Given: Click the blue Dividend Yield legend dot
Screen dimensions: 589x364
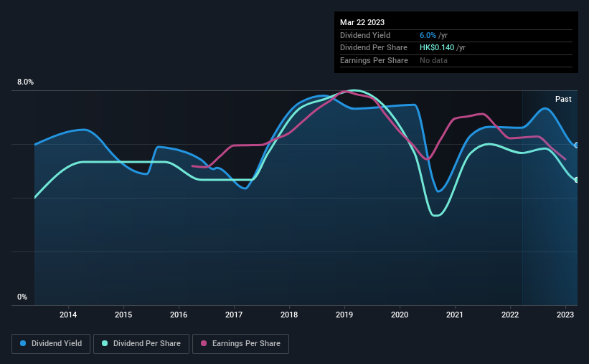Looking at the screenshot, I should point(23,343).
